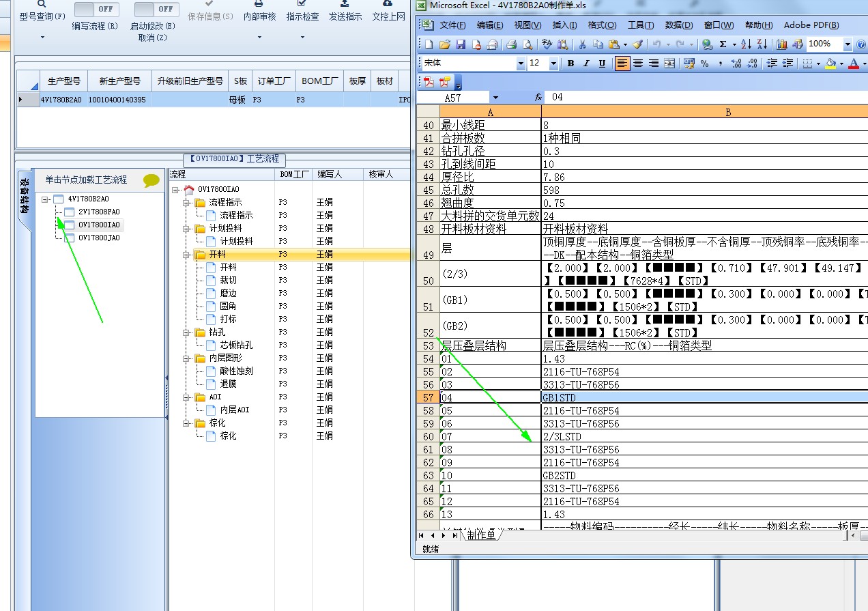Click the 文控上网 cloud icon
This screenshot has width=868, height=611.
coord(388,3)
